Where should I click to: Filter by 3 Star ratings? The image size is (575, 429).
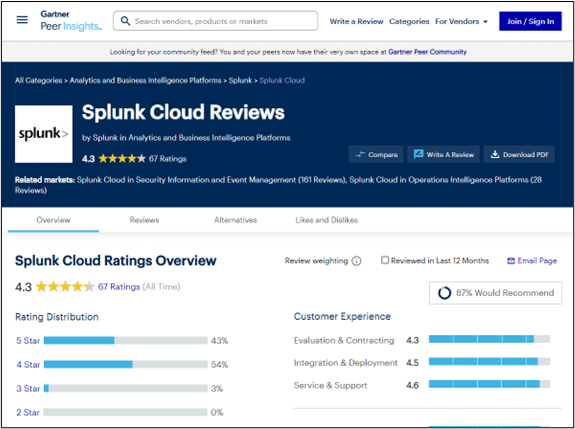[28, 388]
